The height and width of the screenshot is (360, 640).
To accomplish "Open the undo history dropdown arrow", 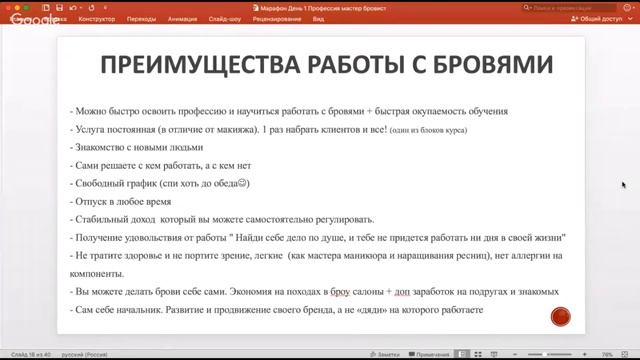I will pos(80,8).
